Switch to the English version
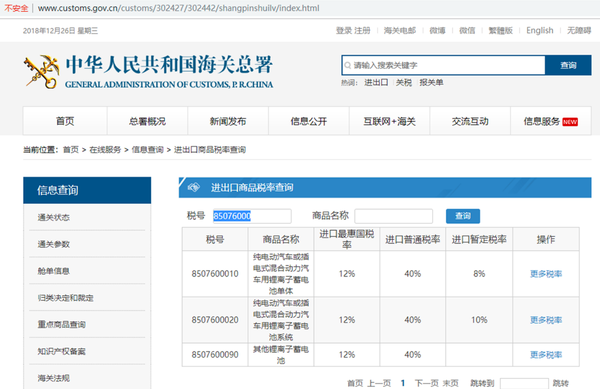 540,31
